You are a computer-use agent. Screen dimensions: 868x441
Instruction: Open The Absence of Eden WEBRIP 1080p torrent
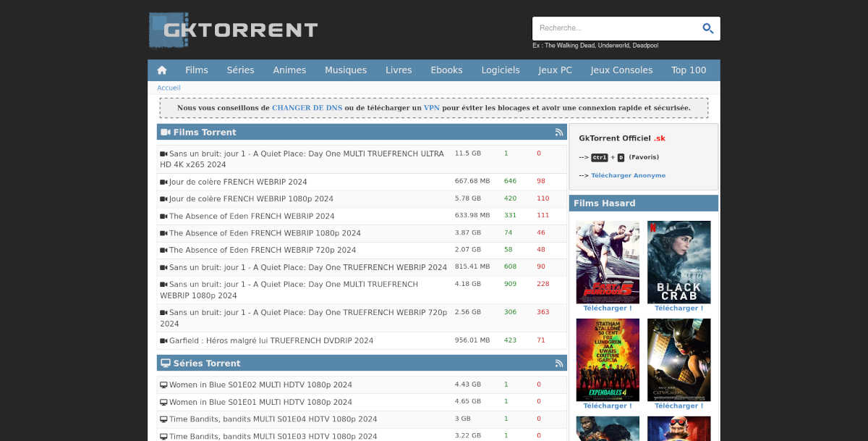point(265,233)
